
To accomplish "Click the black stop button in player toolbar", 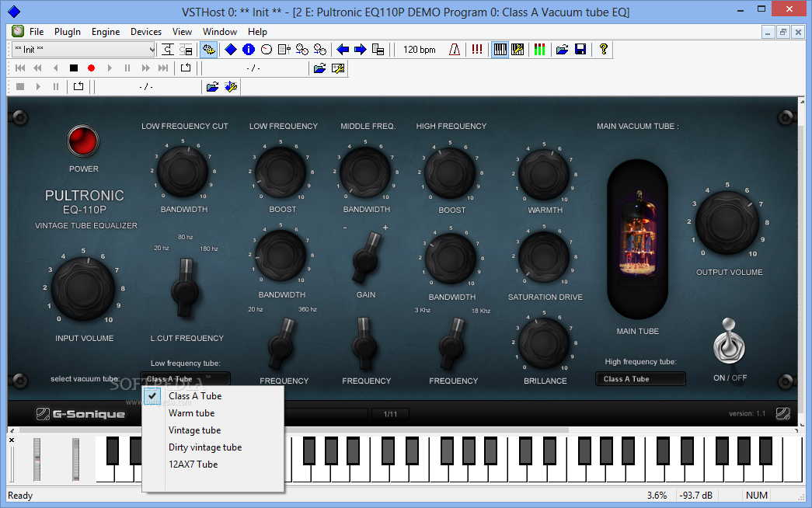I will coord(74,68).
